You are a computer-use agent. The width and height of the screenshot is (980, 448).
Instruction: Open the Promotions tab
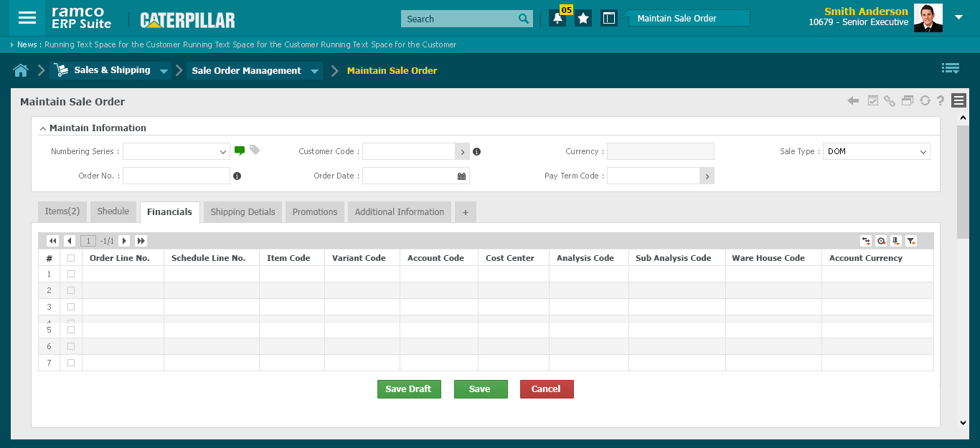coord(315,212)
